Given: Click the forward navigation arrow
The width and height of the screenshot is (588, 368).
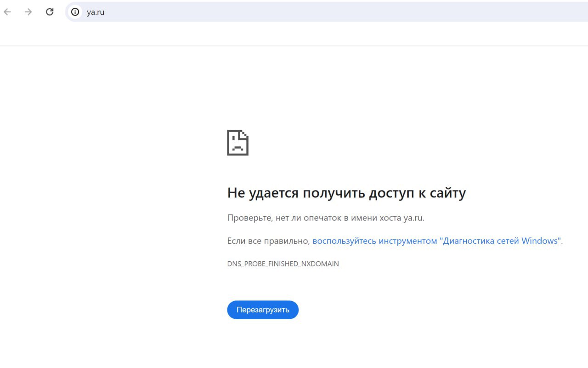Looking at the screenshot, I should tap(28, 12).
